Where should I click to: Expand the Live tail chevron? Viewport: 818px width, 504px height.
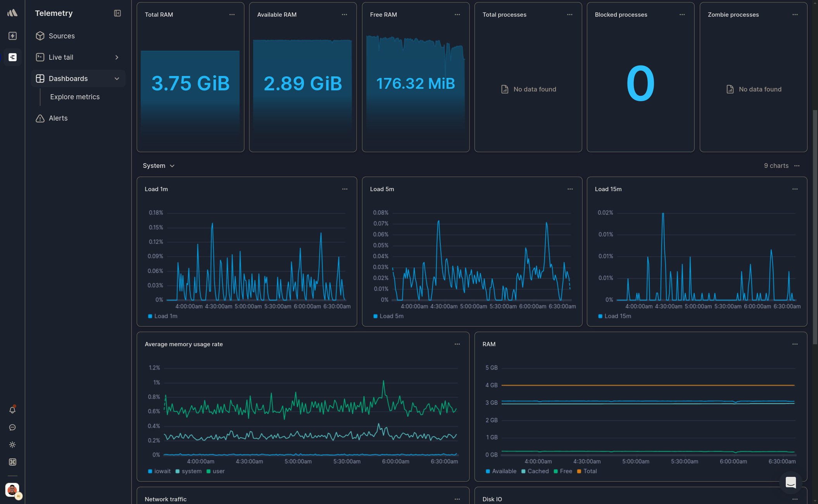[x=117, y=57]
